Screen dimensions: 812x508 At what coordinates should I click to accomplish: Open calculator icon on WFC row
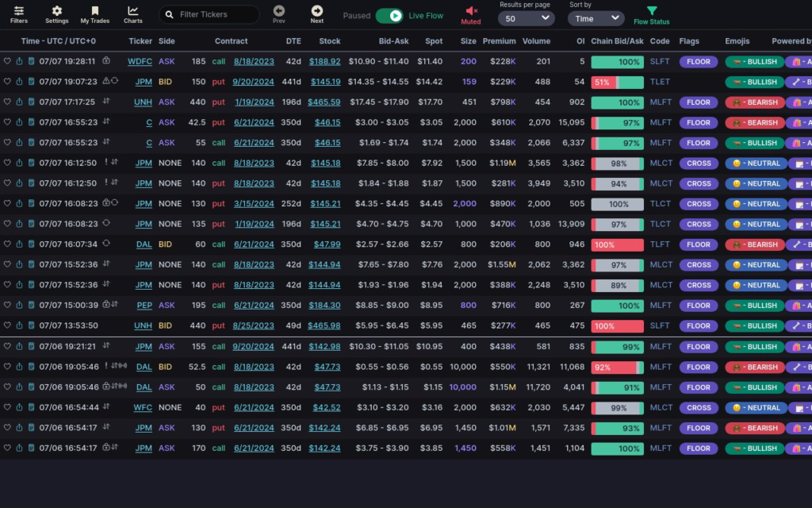[31, 407]
